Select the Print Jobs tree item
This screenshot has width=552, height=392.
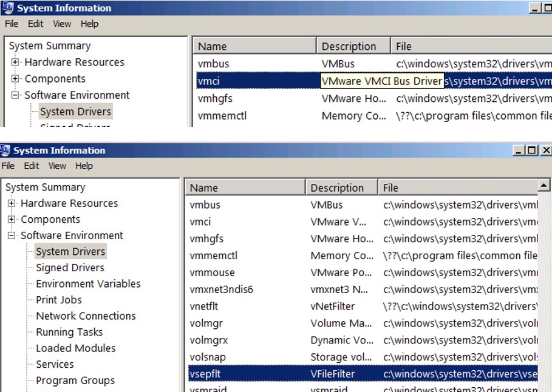click(x=58, y=300)
